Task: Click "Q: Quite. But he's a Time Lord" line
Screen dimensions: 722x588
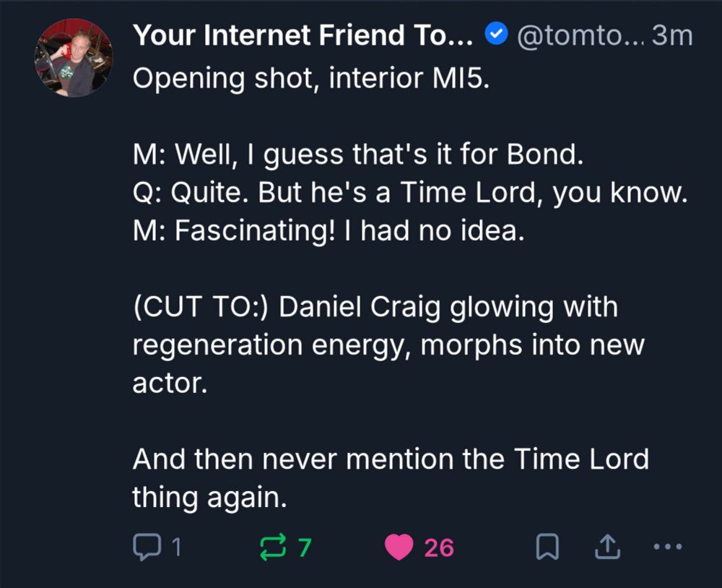Action: coord(409,191)
